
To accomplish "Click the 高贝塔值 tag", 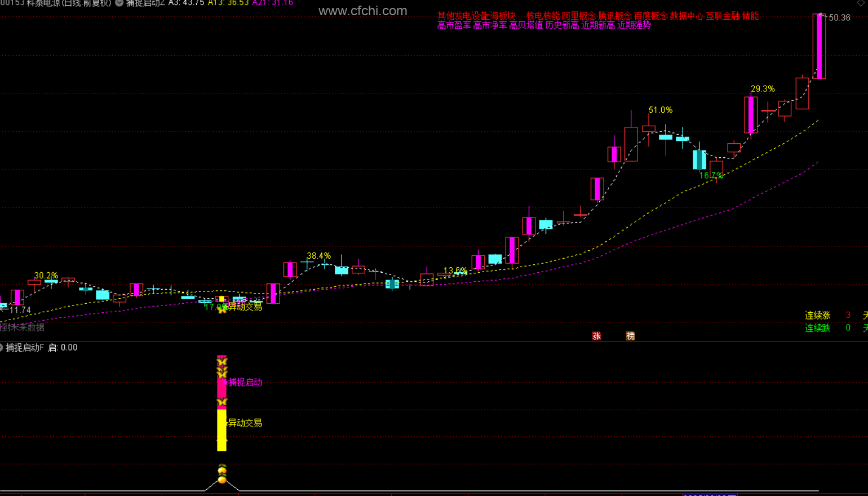I will [x=526, y=25].
